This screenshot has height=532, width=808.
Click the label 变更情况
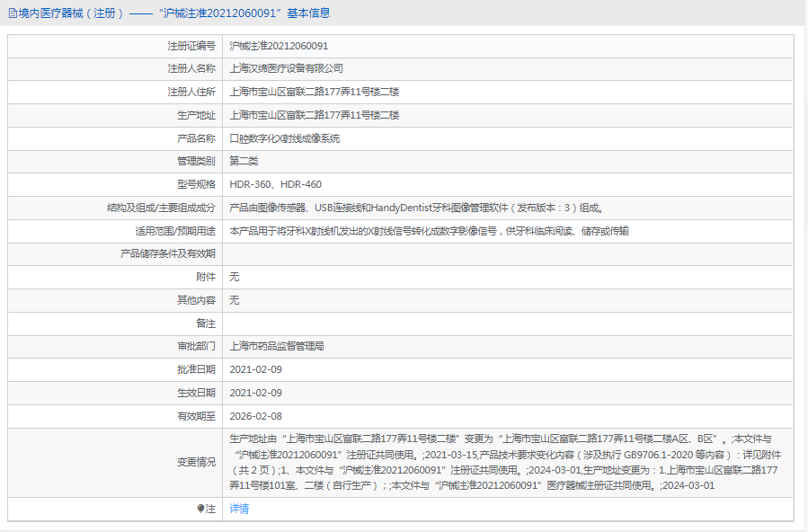click(x=196, y=462)
